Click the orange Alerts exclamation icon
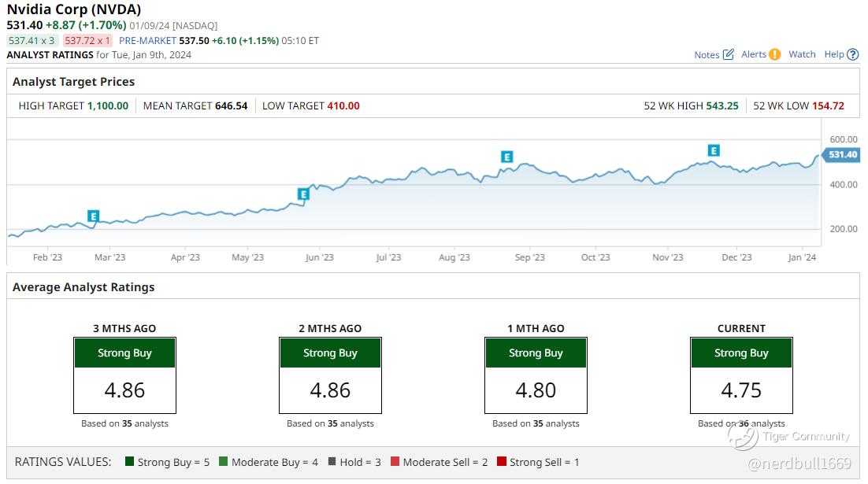 775,54
